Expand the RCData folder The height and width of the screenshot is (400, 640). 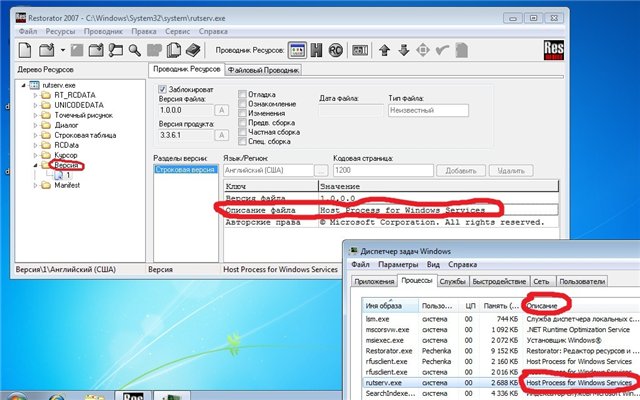pyautogui.click(x=35, y=145)
